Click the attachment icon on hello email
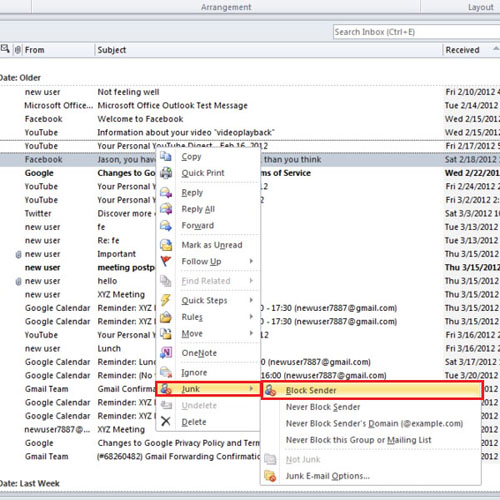This screenshot has width=500, height=500. pos(19,281)
